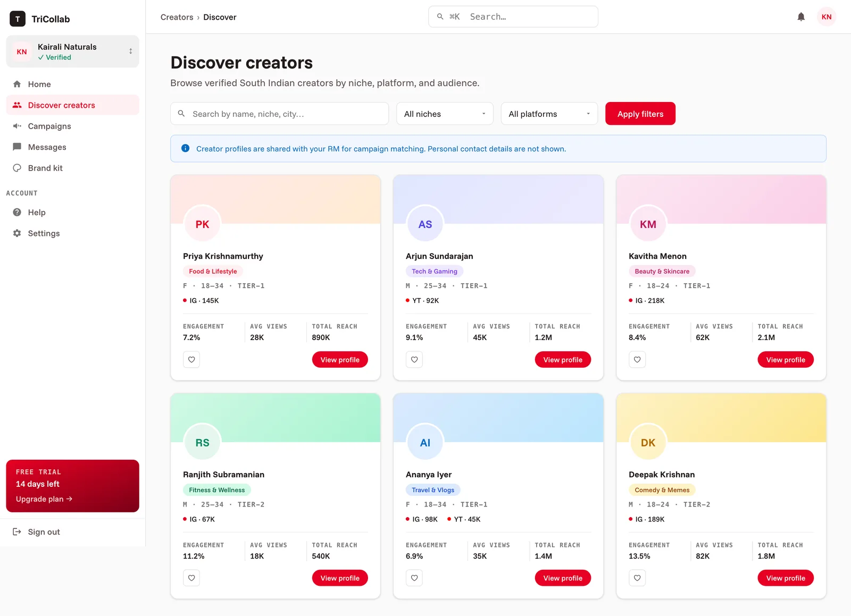Screen dimensions: 851x616
Task: Focus Search by name, niche, city field
Action: tap(279, 114)
